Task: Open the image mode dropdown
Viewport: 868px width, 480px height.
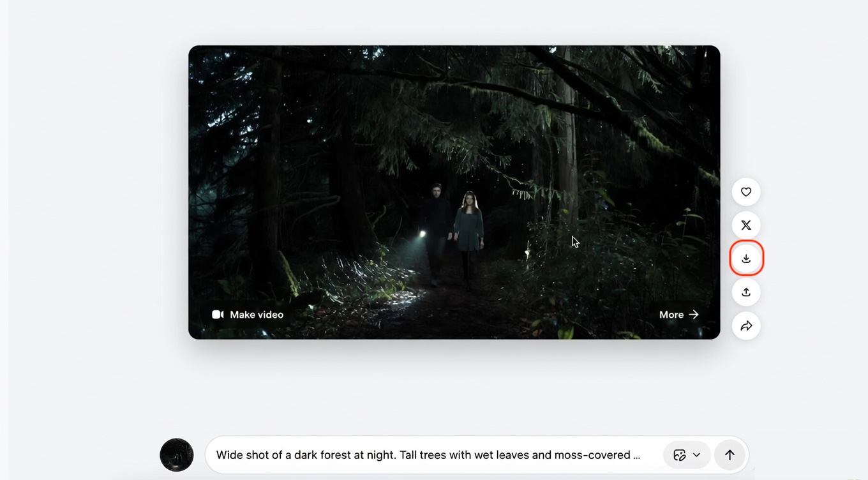Action: tap(687, 455)
